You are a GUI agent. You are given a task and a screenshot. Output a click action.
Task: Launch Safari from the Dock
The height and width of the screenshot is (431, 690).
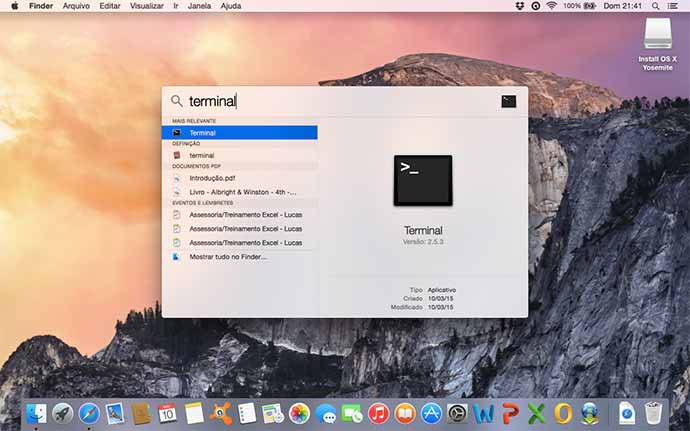(89, 412)
